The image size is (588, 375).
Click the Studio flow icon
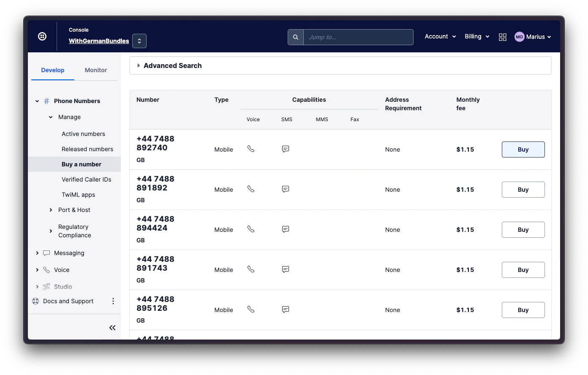pyautogui.click(x=46, y=287)
